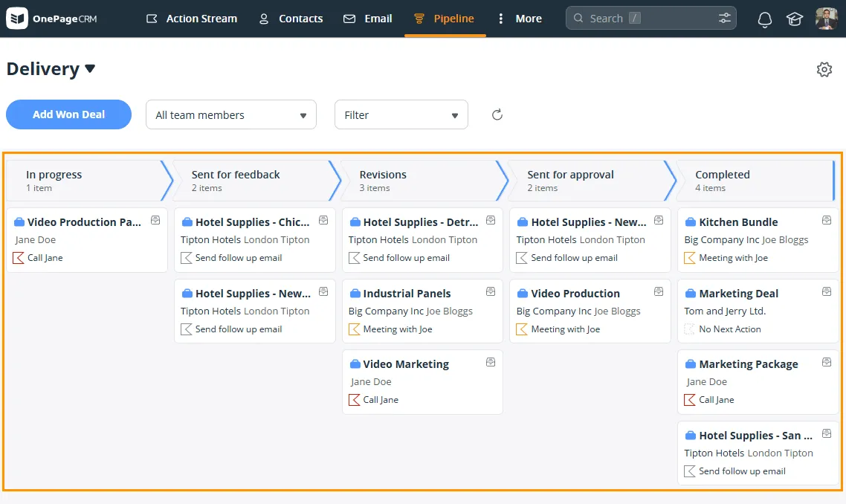The width and height of the screenshot is (846, 504).
Task: Click the blue deal icon on Marketing Deal
Action: [x=690, y=294]
